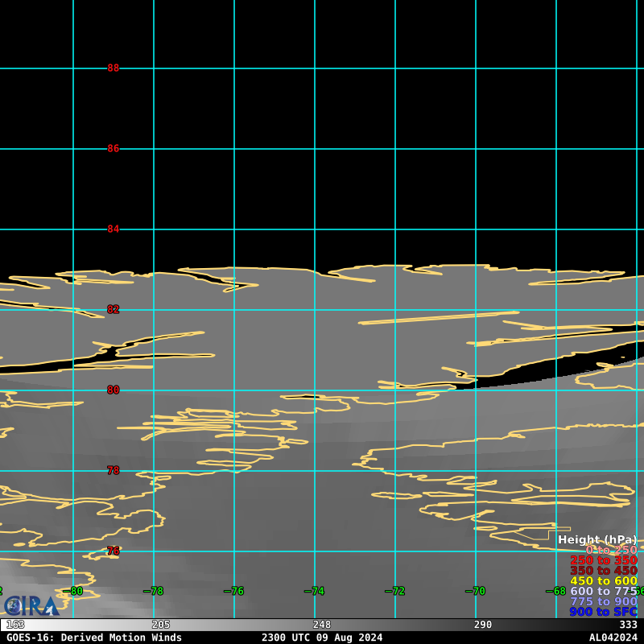Click the 88 latitude label
This screenshot has width=644, height=644.
(x=114, y=68)
